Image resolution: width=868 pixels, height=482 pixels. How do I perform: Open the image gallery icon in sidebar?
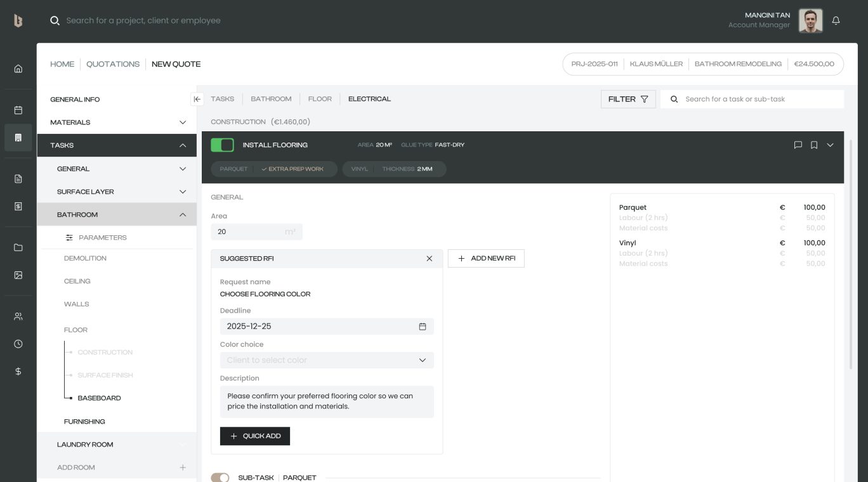point(18,275)
